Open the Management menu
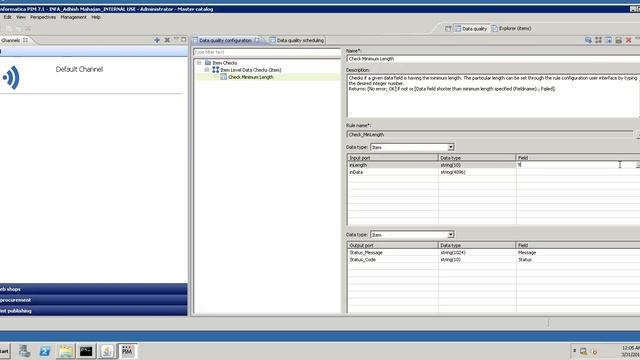This screenshot has height=360, width=640. coord(73,17)
